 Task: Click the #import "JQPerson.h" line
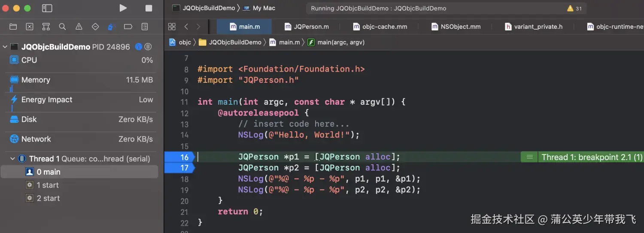pos(248,80)
